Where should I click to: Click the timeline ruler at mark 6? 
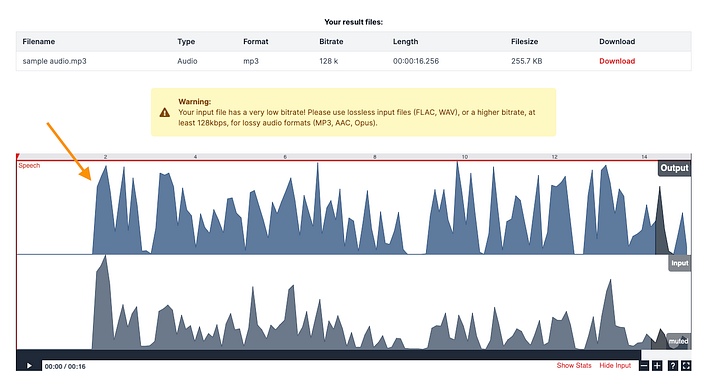(x=285, y=157)
